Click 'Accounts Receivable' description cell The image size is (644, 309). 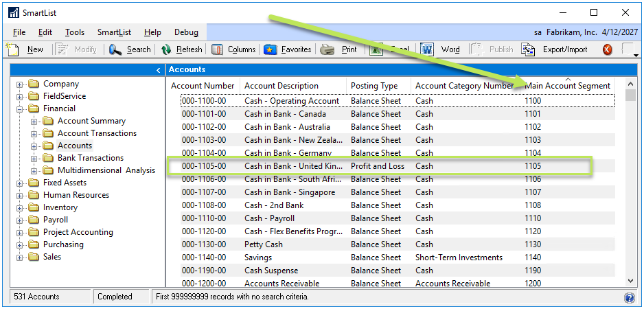pos(281,284)
